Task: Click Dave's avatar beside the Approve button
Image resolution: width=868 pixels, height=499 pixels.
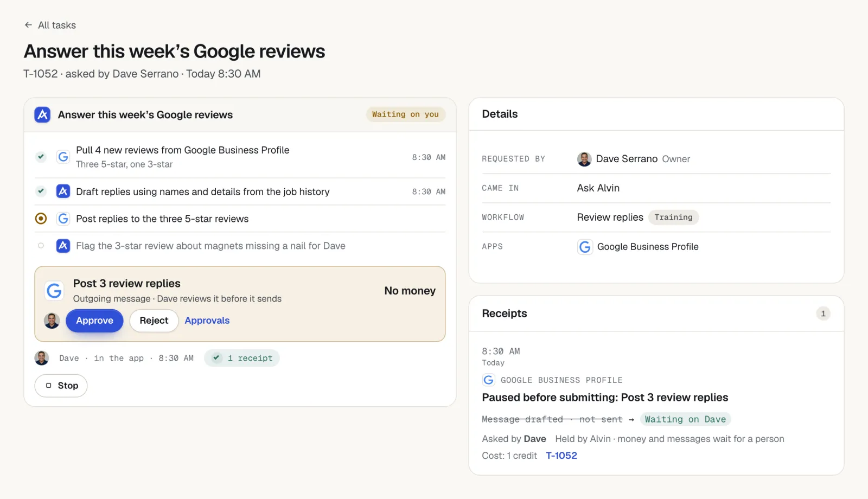Action: [x=52, y=321]
